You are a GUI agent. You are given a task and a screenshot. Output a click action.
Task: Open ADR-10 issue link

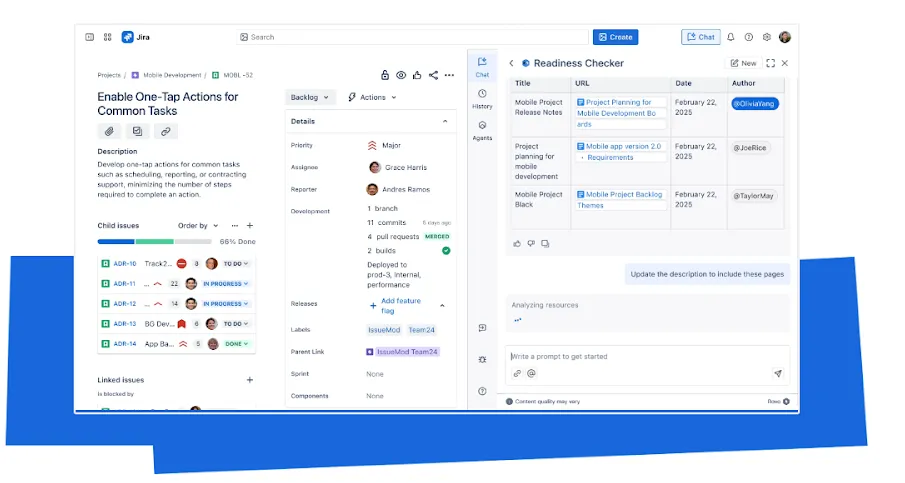tap(125, 264)
